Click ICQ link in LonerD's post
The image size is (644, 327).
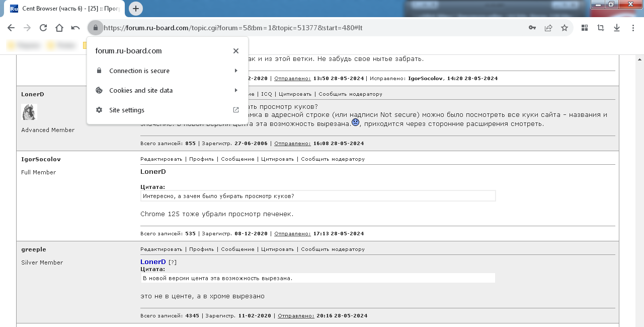click(266, 94)
